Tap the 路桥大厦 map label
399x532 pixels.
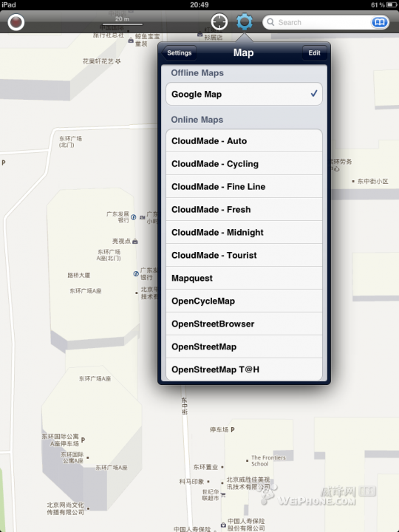coord(79,275)
